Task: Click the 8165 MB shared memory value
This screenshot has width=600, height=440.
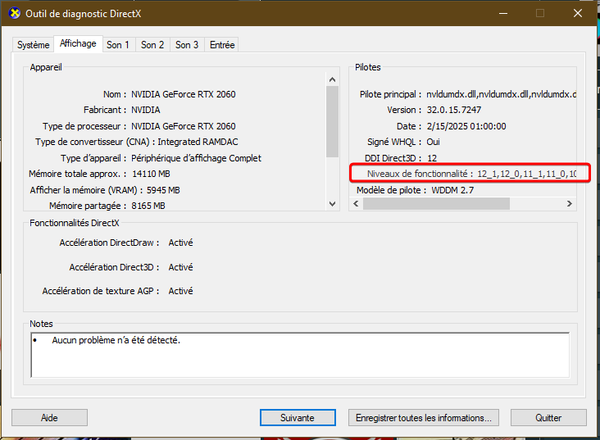Action: 148,206
